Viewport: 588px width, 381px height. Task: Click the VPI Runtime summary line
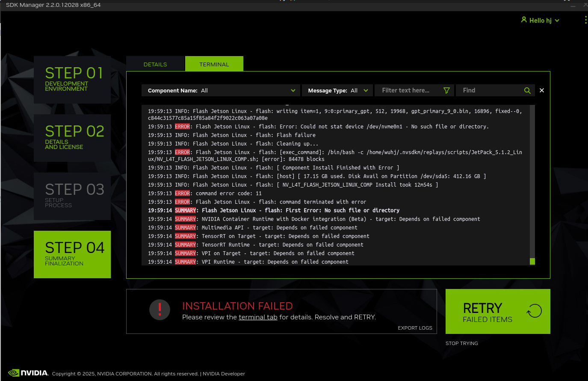coord(248,262)
